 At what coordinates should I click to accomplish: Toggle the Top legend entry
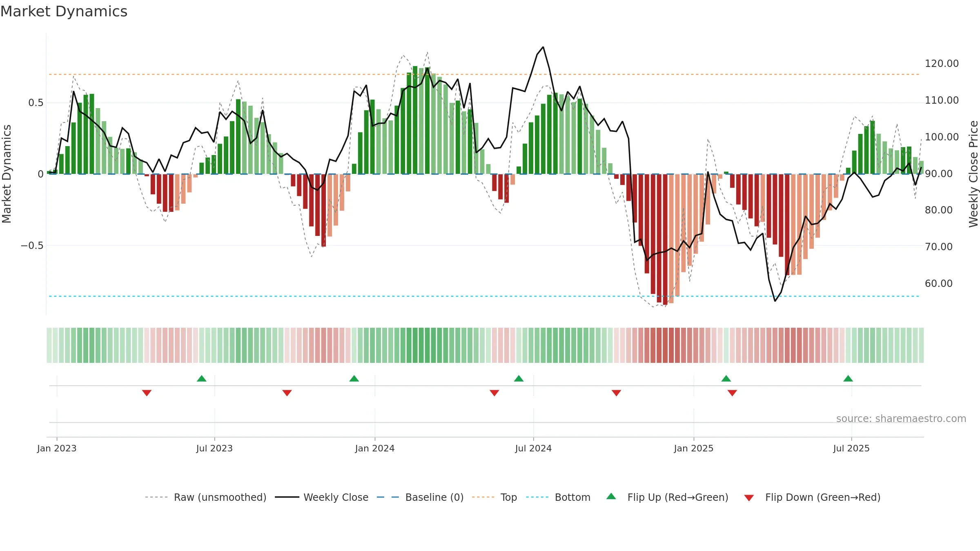pyautogui.click(x=494, y=497)
